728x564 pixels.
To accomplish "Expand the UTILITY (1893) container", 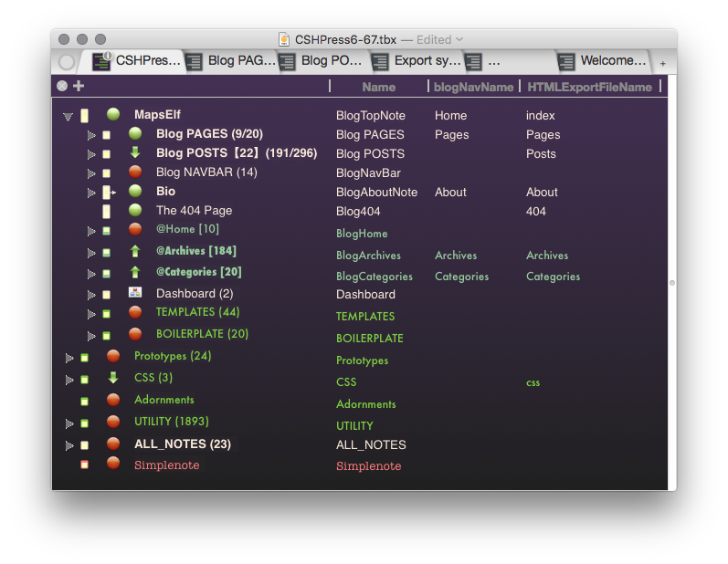I will coord(69,423).
